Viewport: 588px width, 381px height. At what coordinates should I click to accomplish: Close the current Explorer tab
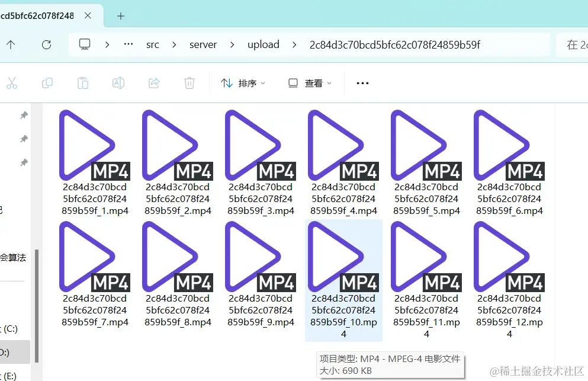88,16
